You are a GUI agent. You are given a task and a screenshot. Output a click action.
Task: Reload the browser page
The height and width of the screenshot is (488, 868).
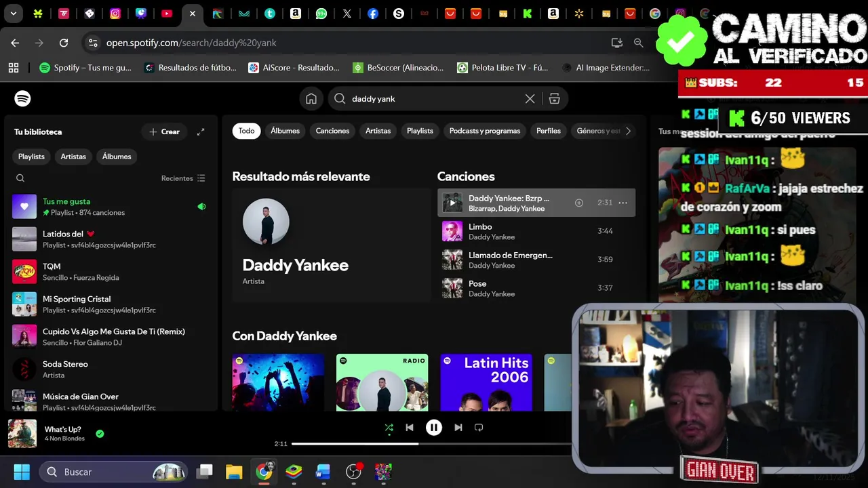[64, 43]
